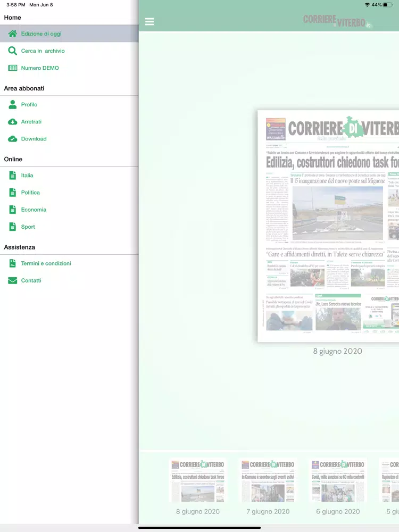
Task: Click the Corriere di Viterbo header logo
Action: [338, 21]
